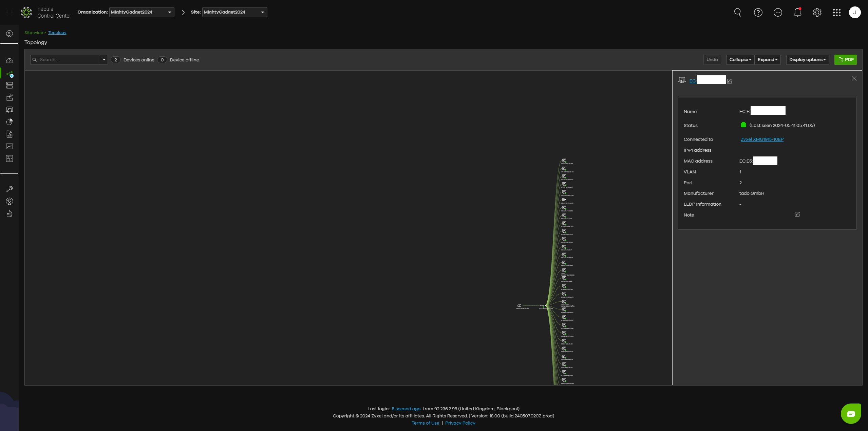The image size is (868, 431).
Task: Open the green chat support bubble
Action: 851,413
